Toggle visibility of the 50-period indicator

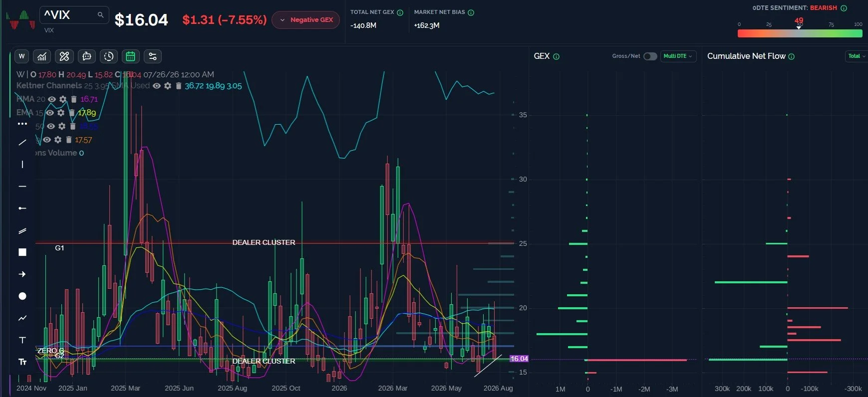tap(51, 127)
